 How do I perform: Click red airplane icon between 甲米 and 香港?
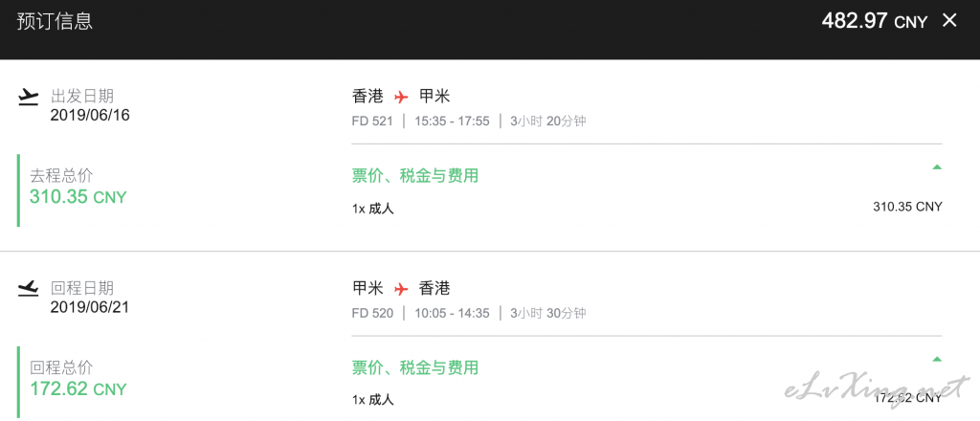coord(401,289)
